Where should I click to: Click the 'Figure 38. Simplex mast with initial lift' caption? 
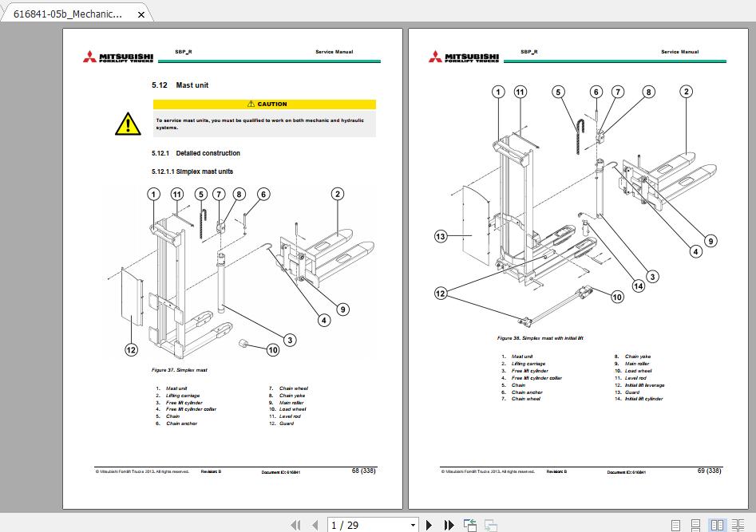point(540,338)
